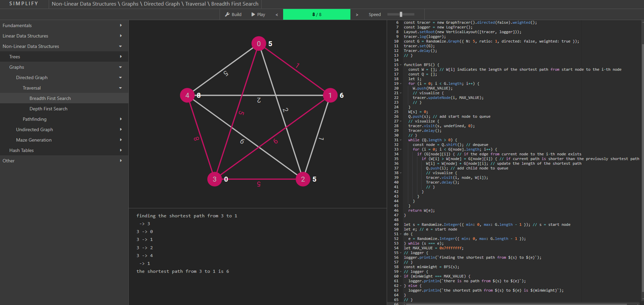The width and height of the screenshot is (644, 305).
Task: Click the breadcrumb title tab
Action: pos(155,4)
